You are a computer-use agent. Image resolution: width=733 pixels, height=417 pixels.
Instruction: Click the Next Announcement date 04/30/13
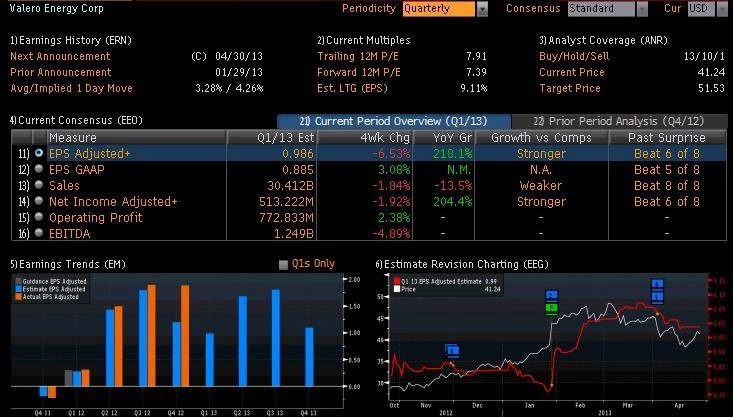coord(239,56)
